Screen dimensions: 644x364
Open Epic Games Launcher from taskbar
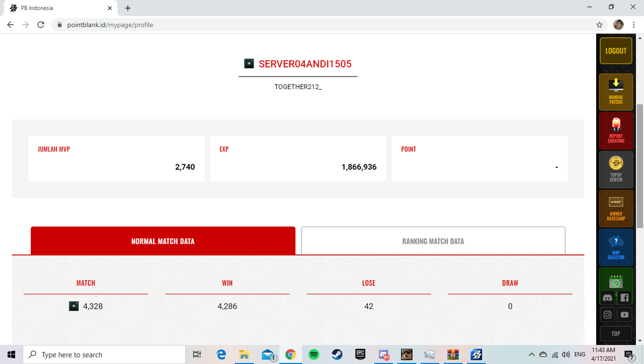pos(360,354)
